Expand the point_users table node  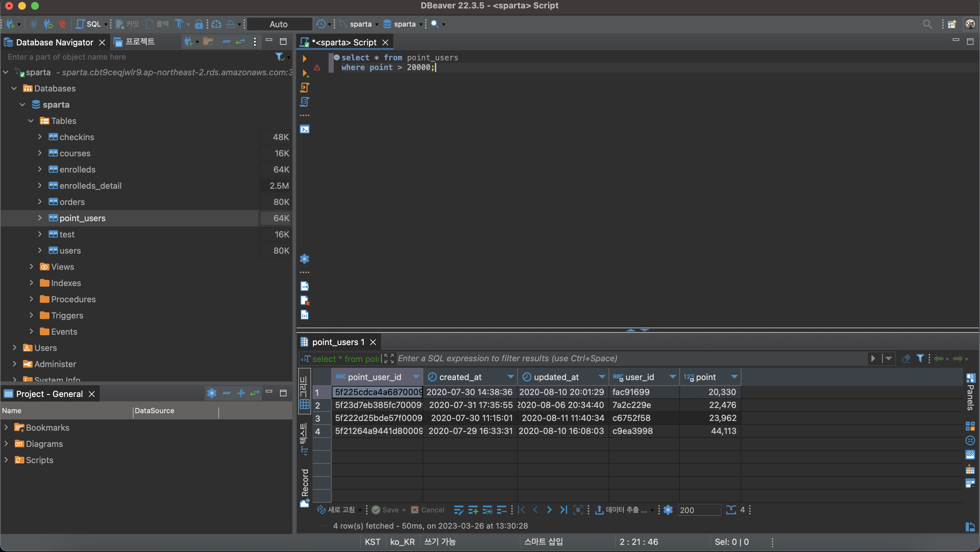[40, 218]
